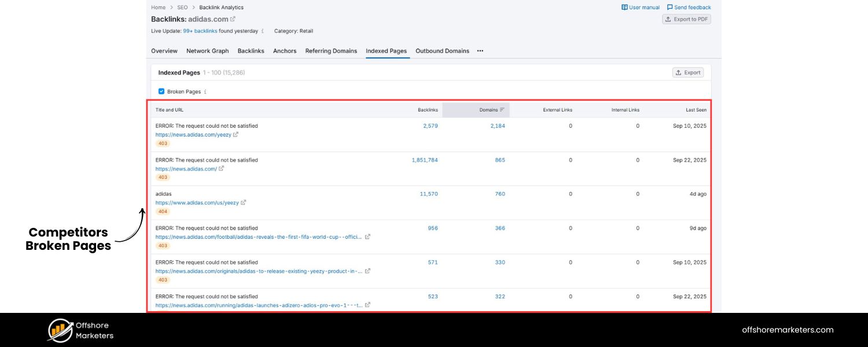Click external link icon beside www.adidas.com/us/yeezy
868x347 pixels.
pos(244,202)
